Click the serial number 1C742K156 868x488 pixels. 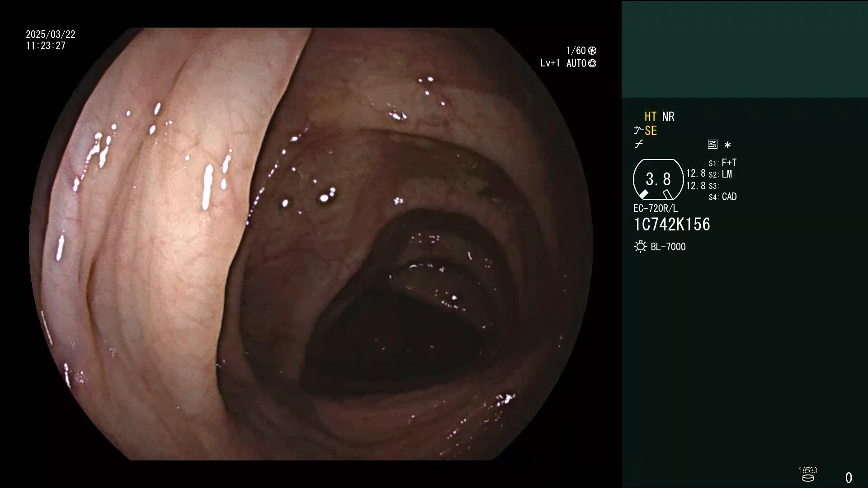(x=672, y=225)
